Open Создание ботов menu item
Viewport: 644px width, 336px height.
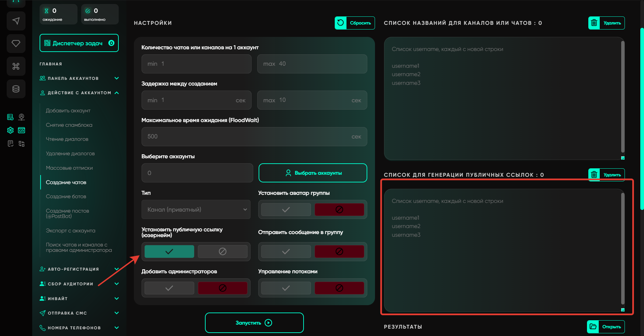[x=66, y=197]
